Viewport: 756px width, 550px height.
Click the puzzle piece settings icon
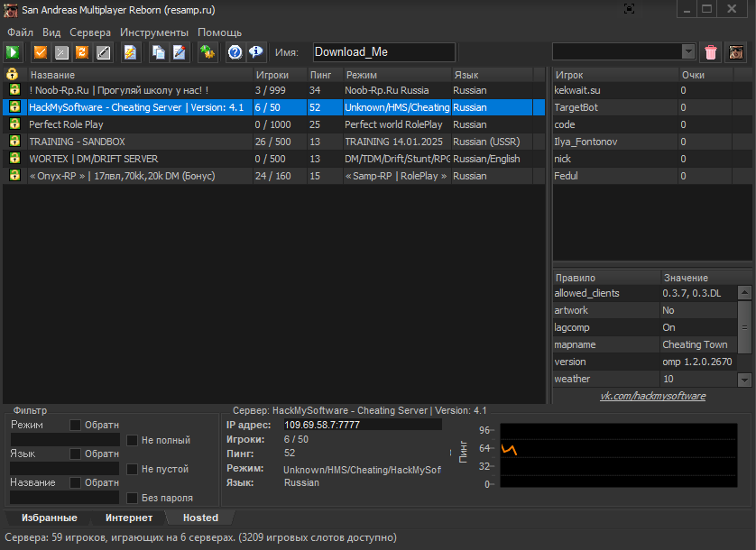coord(207,52)
